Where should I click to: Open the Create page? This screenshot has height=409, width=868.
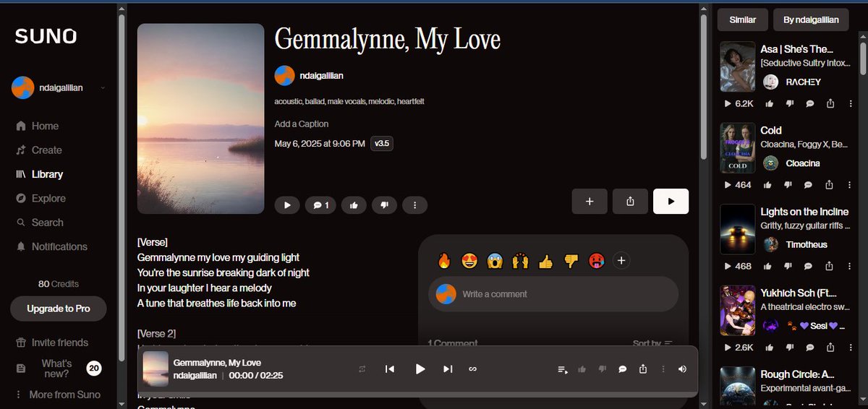pos(38,150)
